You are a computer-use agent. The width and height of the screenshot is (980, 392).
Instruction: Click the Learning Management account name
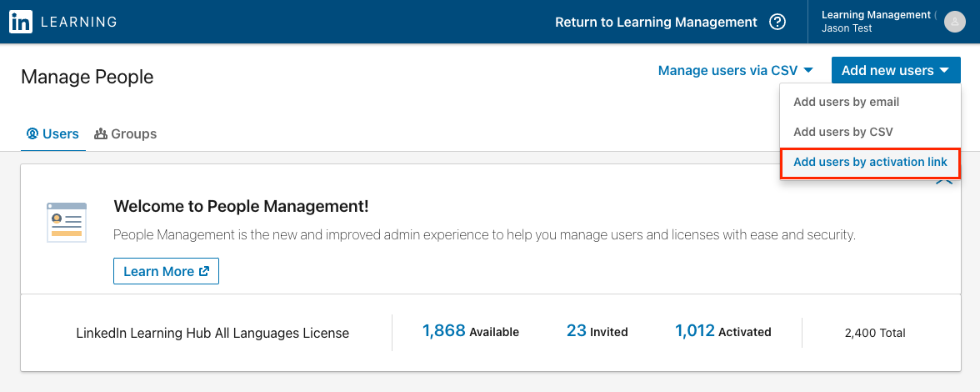point(877,15)
